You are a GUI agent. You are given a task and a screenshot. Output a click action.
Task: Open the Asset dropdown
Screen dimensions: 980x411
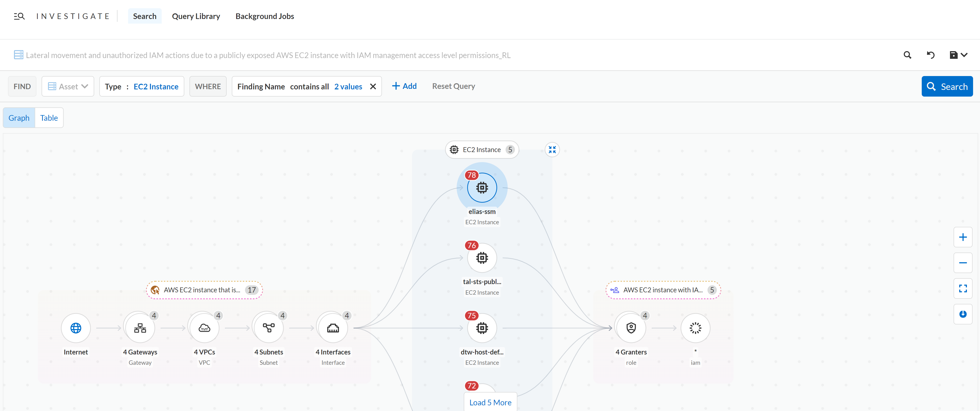coord(68,86)
